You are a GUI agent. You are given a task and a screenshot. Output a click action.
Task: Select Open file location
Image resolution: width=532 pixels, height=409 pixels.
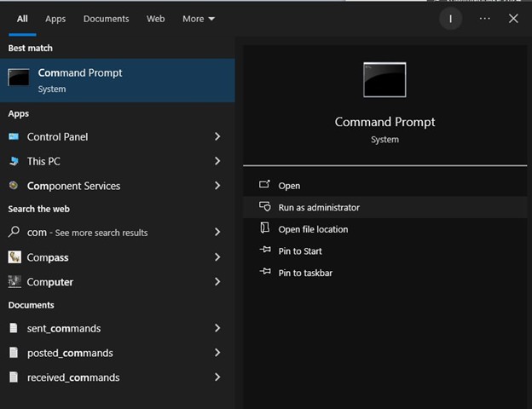[x=313, y=229]
